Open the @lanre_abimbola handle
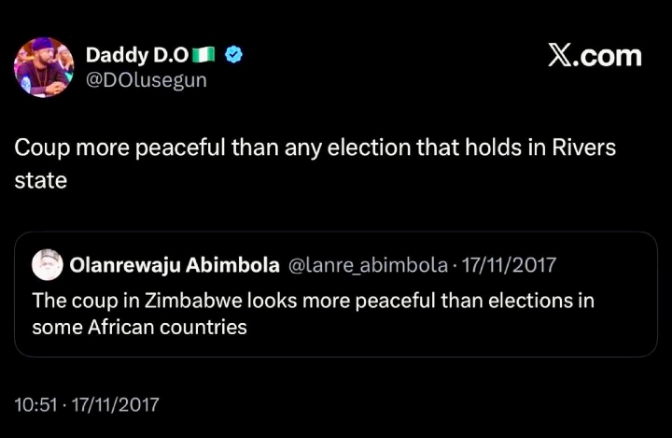The height and width of the screenshot is (438, 672). [368, 265]
